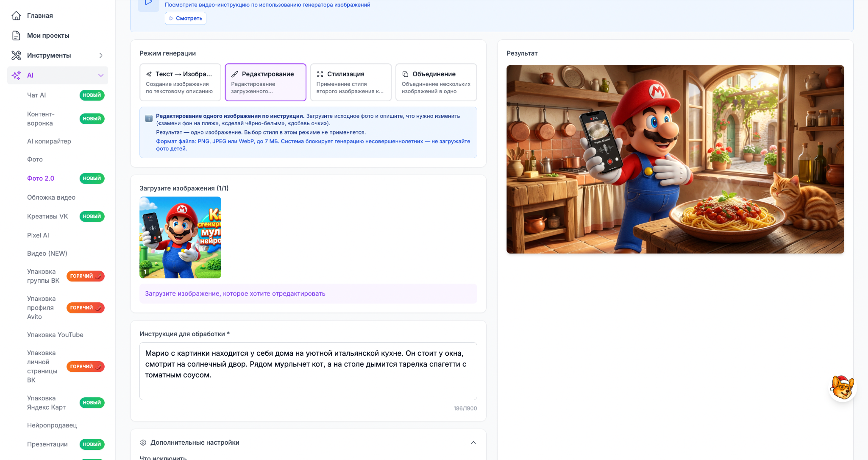Screen dimensions: 868x460
Task: Select the Текст → Изображение generation mode
Action: click(180, 82)
